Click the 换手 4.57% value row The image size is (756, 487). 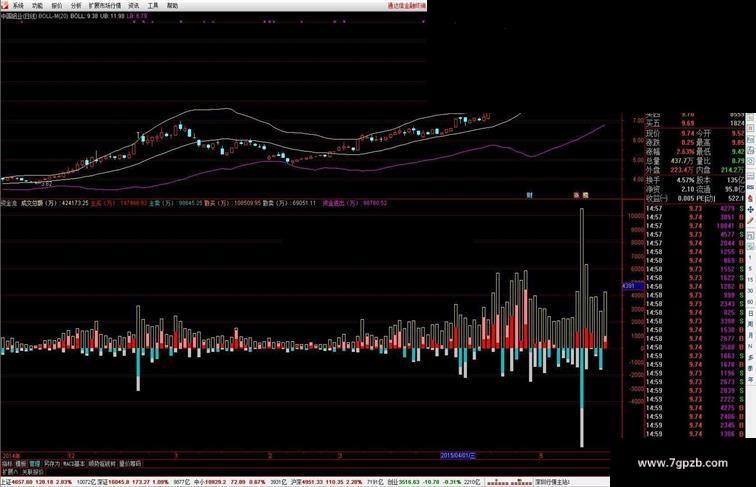(x=671, y=180)
